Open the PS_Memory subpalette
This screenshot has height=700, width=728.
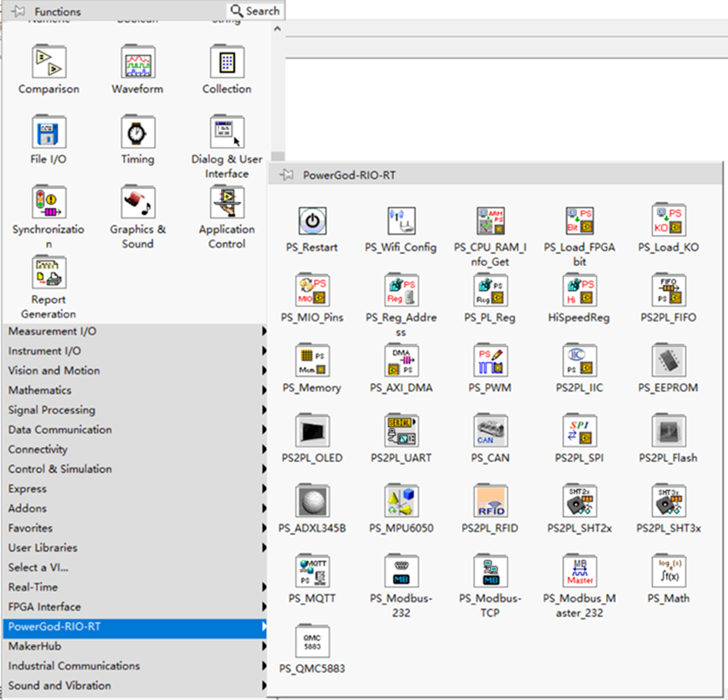click(312, 360)
